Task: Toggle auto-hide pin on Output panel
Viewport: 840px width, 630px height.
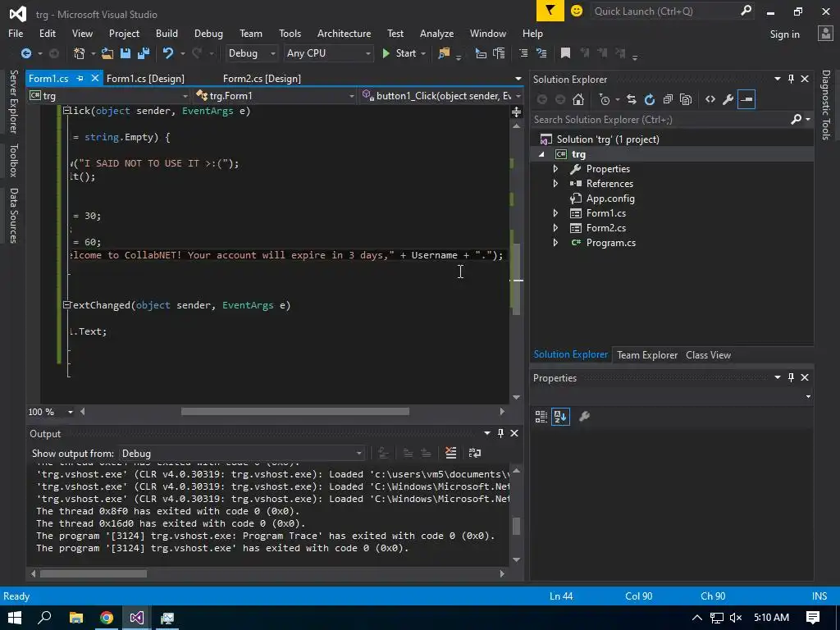Action: click(x=500, y=433)
